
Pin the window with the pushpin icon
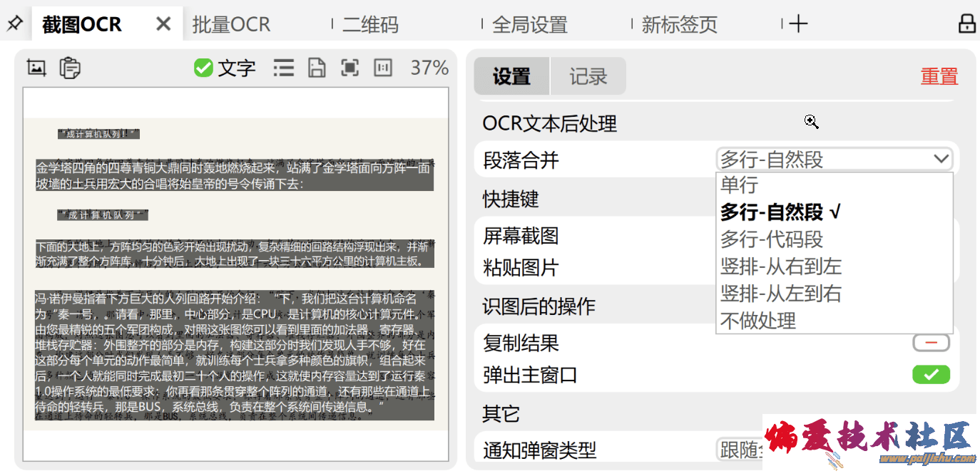pos(14,24)
